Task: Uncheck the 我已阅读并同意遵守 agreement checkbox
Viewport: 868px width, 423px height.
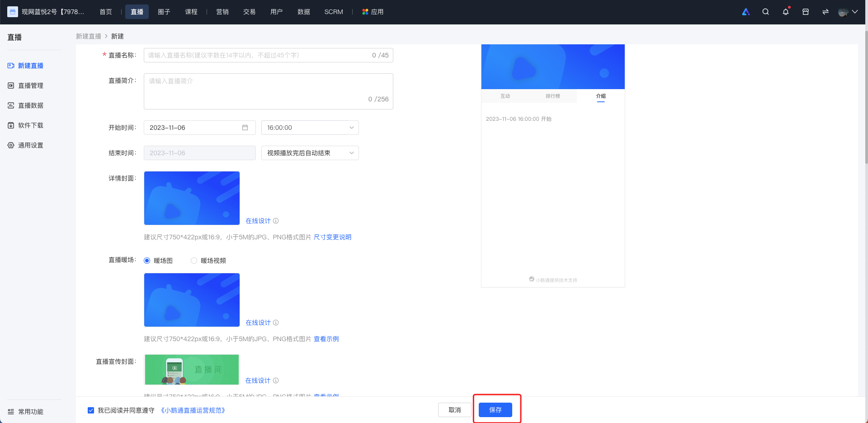Action: [x=91, y=410]
